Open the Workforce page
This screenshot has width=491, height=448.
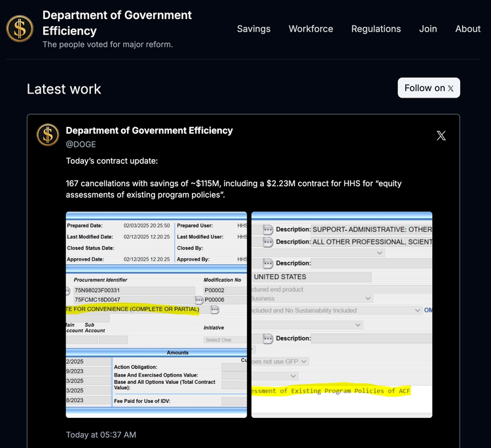coord(310,29)
